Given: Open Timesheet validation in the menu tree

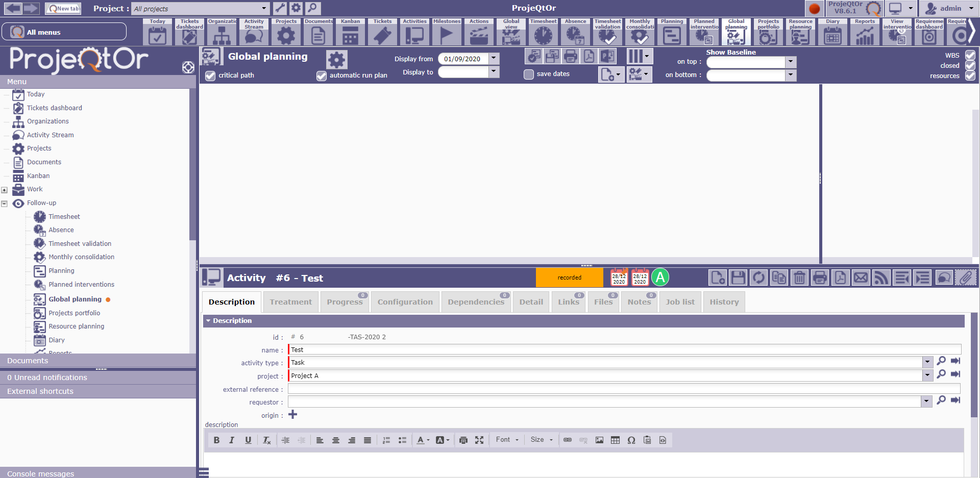Looking at the screenshot, I should click(80, 244).
